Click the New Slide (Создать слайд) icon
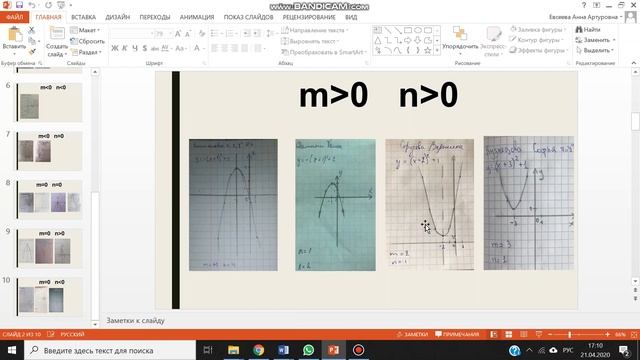 coord(57,33)
